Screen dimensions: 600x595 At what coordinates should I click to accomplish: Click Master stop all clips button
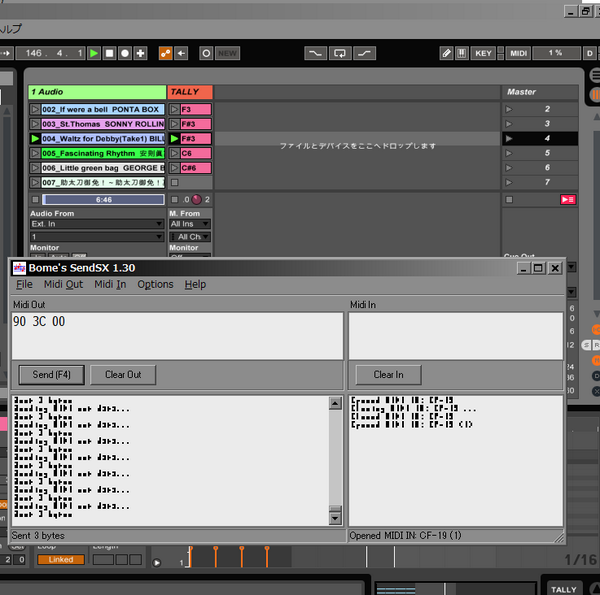tap(509, 199)
